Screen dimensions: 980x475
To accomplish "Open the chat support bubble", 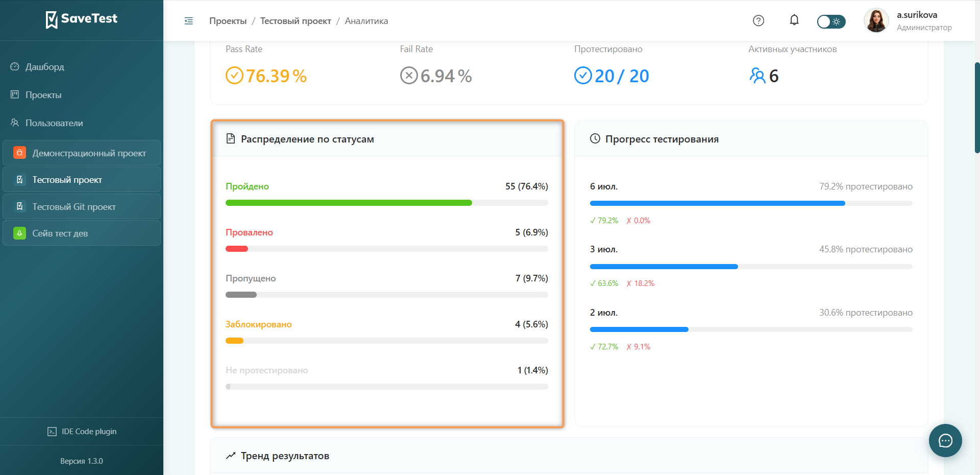I will pos(945,440).
